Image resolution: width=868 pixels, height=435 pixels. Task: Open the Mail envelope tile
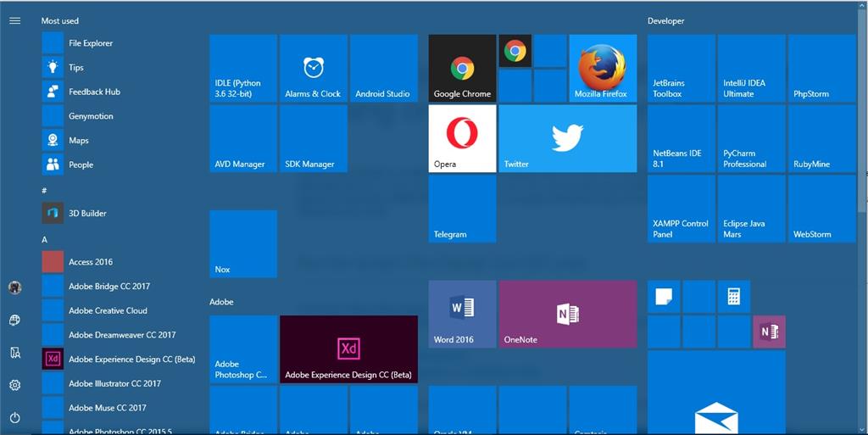pyautogui.click(x=716, y=393)
